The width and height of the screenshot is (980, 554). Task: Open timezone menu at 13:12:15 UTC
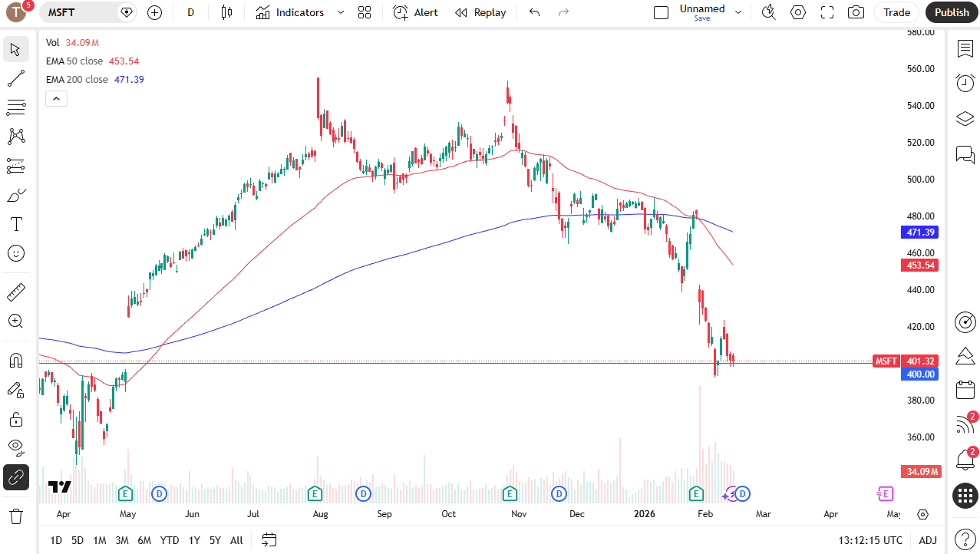click(871, 540)
